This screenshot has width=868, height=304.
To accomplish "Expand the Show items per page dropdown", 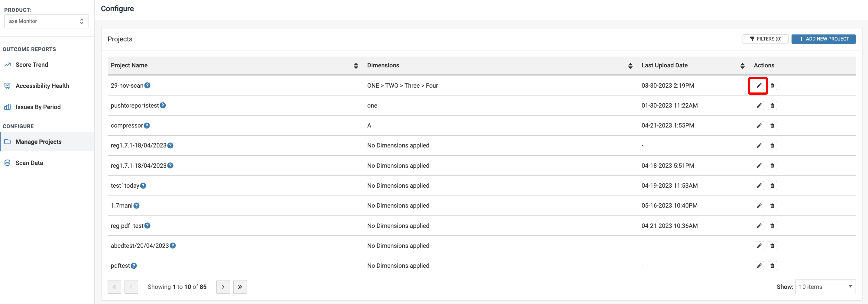I will [825, 287].
